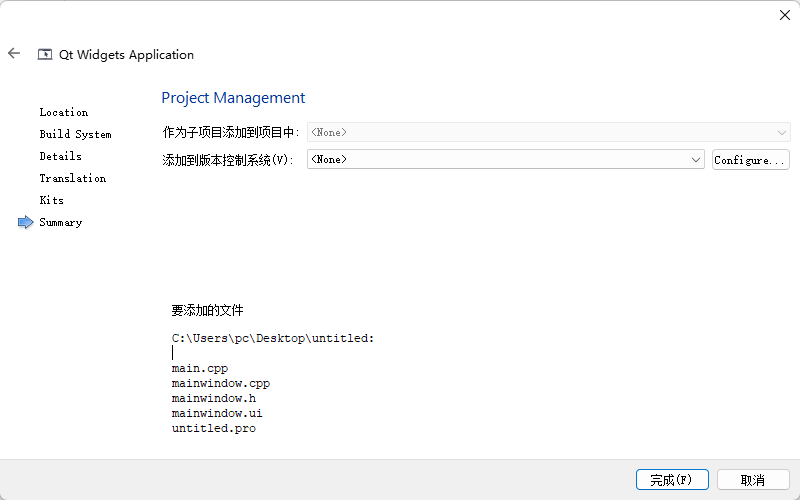Click the blue Summary step arrow
Image resolution: width=800 pixels, height=500 pixels.
coord(26,222)
